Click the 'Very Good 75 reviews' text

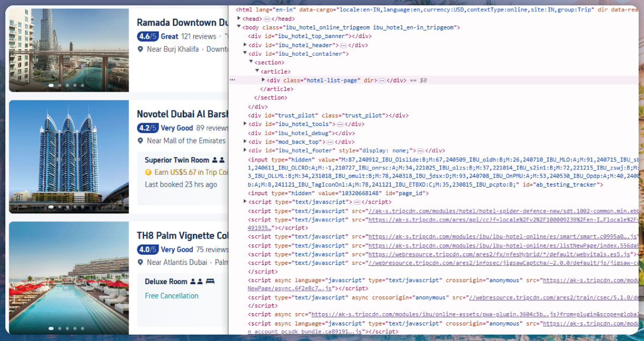click(194, 249)
